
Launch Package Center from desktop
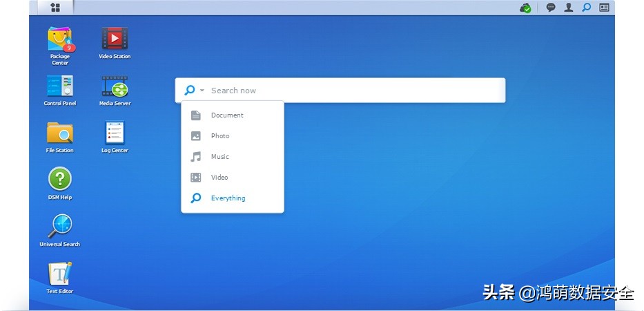pos(60,46)
